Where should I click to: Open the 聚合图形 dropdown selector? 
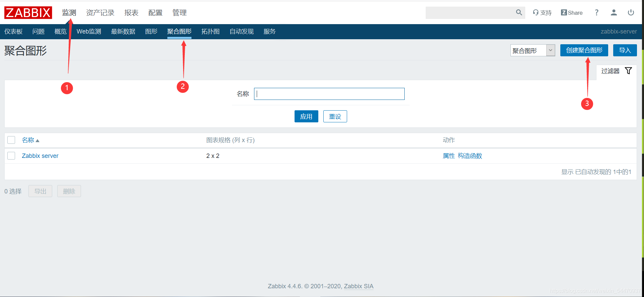point(533,50)
